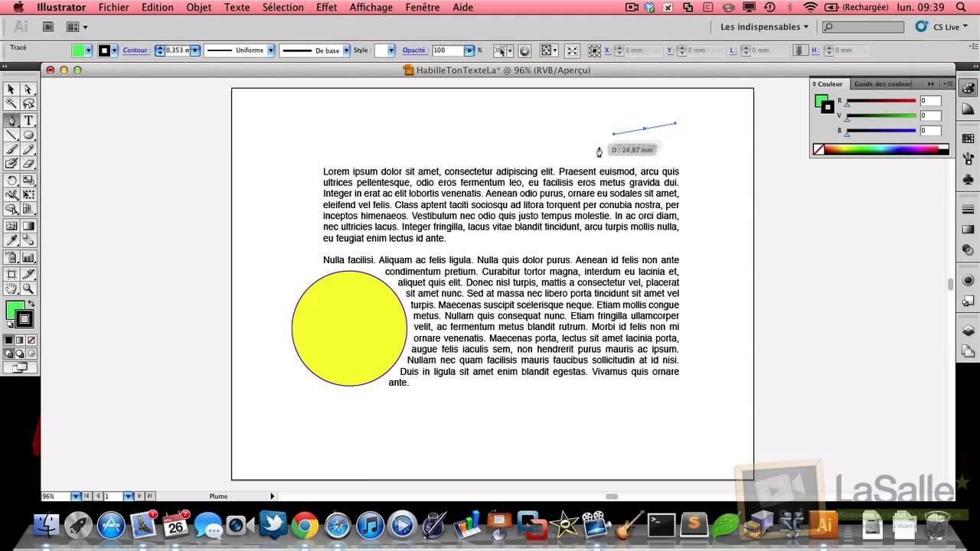The width and height of the screenshot is (980, 551).
Task: Toggle constrain width and height proportions link
Action: (799, 51)
